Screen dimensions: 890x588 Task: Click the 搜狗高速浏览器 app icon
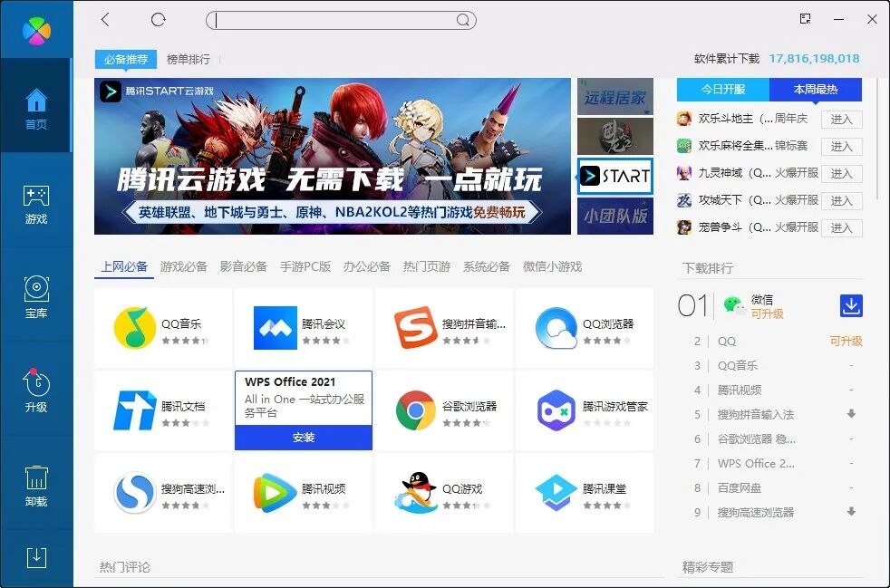pos(134,493)
